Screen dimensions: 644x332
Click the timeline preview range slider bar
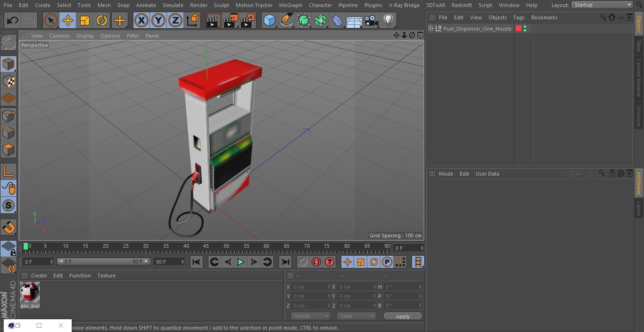[x=104, y=261]
